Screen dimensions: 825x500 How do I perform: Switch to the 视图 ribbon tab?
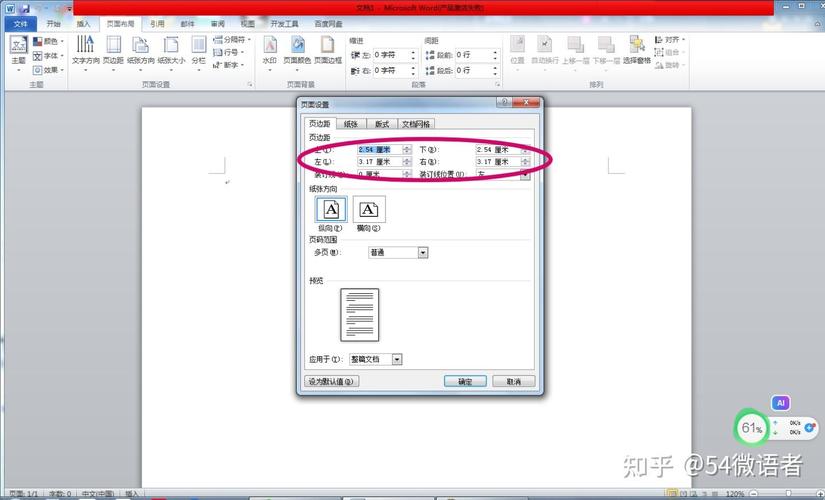point(247,24)
